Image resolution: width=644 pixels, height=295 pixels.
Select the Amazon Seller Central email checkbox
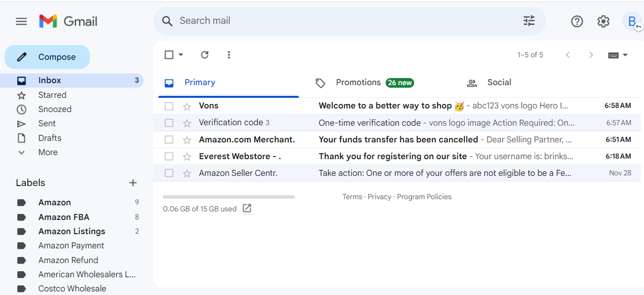click(169, 173)
